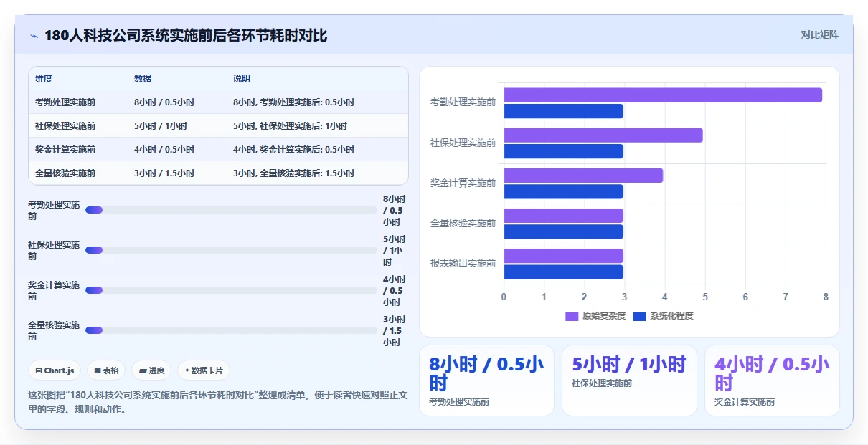The height and width of the screenshot is (445, 868).
Task: Click x-axis tick value 4
Action: pos(665,297)
